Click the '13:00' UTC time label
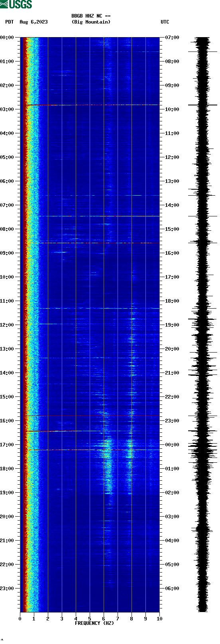 click(172, 181)
